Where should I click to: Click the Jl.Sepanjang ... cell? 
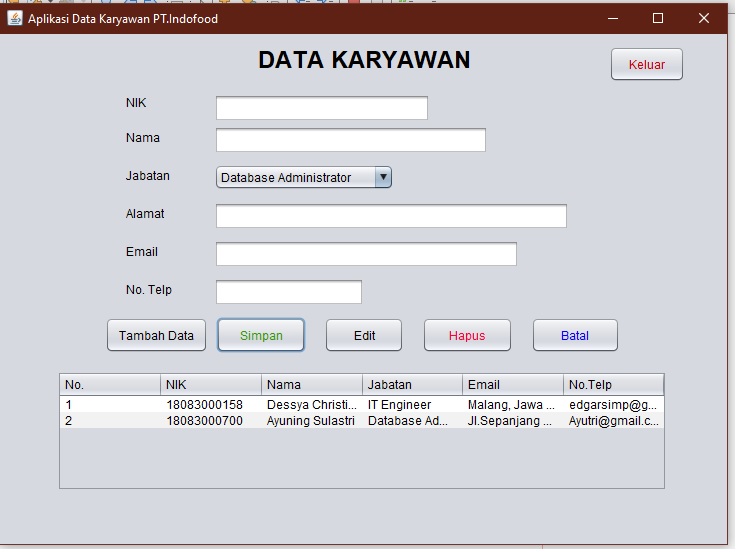(x=513, y=421)
